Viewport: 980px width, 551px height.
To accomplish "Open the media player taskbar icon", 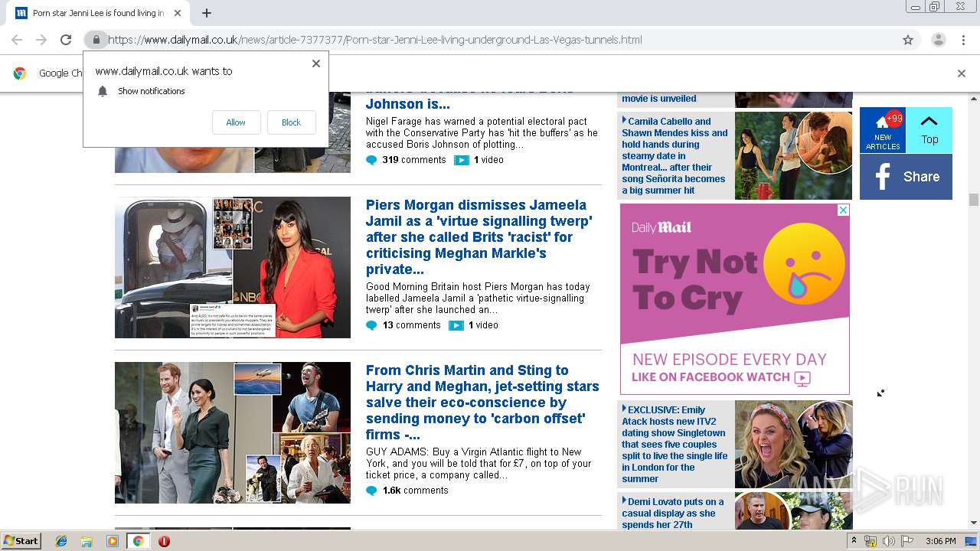I will click(x=113, y=541).
